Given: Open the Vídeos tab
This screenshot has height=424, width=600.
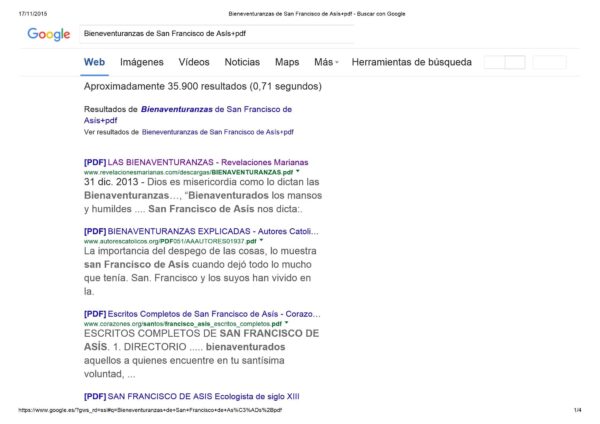Looking at the screenshot, I should tap(194, 62).
